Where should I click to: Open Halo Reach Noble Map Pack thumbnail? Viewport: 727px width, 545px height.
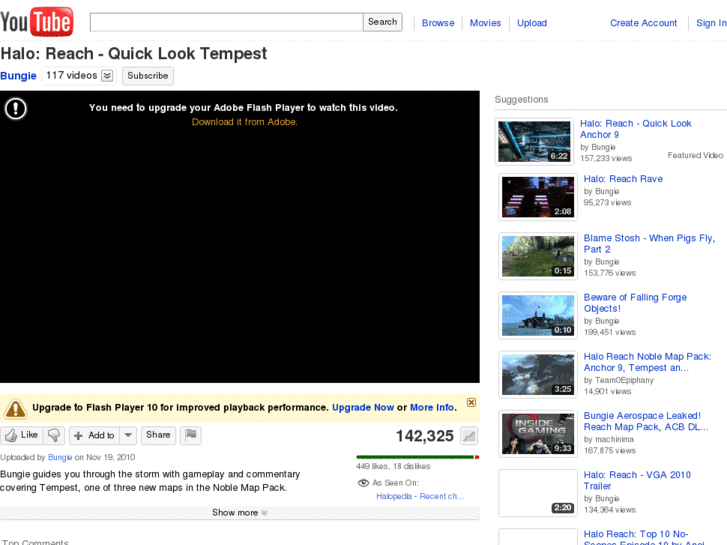pos(538,374)
